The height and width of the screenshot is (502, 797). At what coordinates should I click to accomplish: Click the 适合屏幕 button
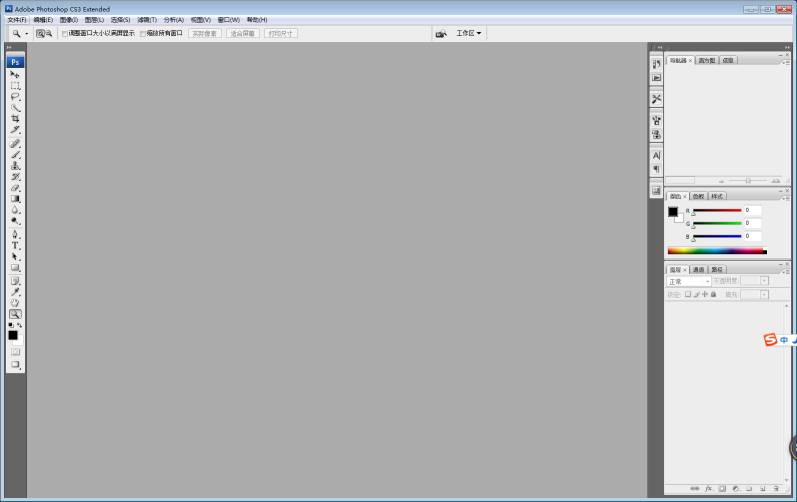[243, 33]
